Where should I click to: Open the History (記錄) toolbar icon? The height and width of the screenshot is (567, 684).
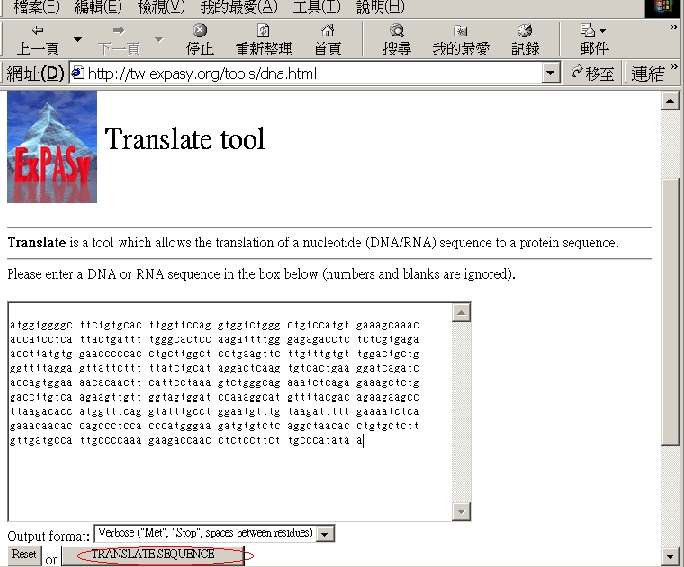(x=525, y=32)
